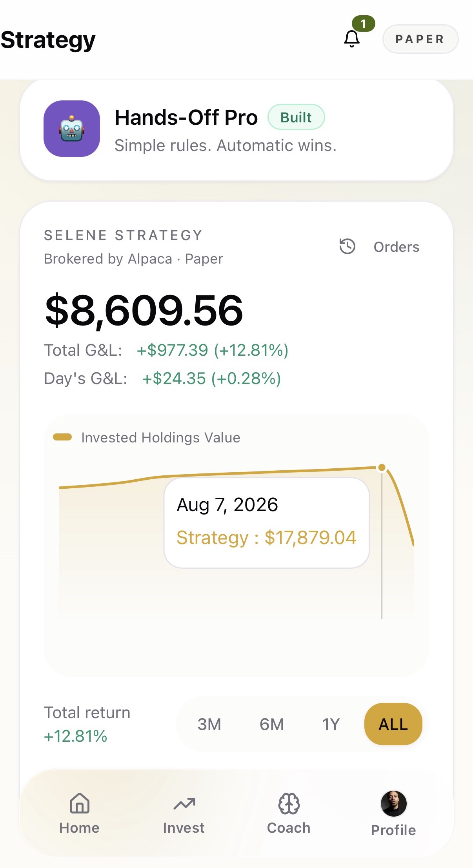Open order history clock icon
Screen dimensions: 473x868
point(347,246)
